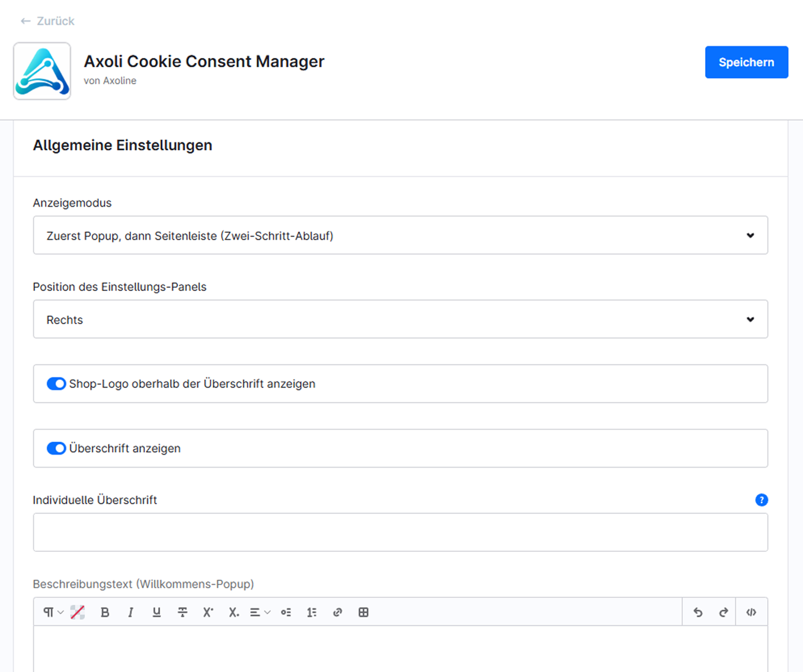Insert a bulleted list
This screenshot has height=672, width=803.
(x=286, y=613)
